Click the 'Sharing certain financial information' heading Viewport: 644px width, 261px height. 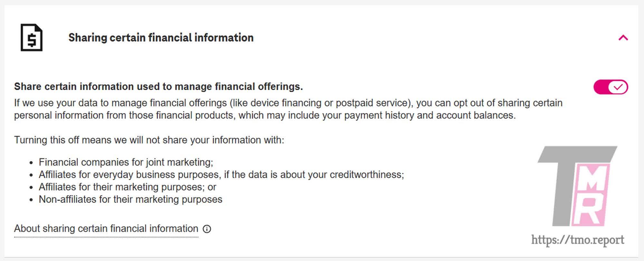point(161,38)
